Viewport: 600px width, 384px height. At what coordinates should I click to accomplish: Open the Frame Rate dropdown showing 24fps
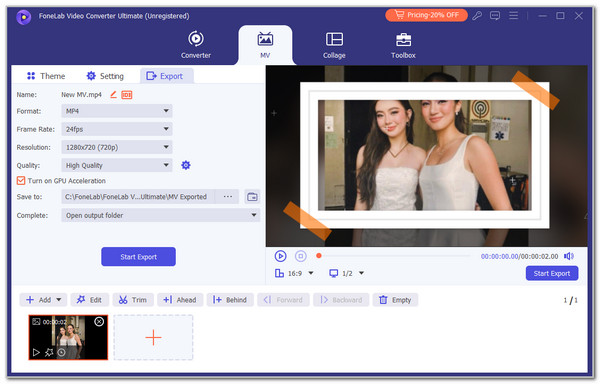(117, 129)
